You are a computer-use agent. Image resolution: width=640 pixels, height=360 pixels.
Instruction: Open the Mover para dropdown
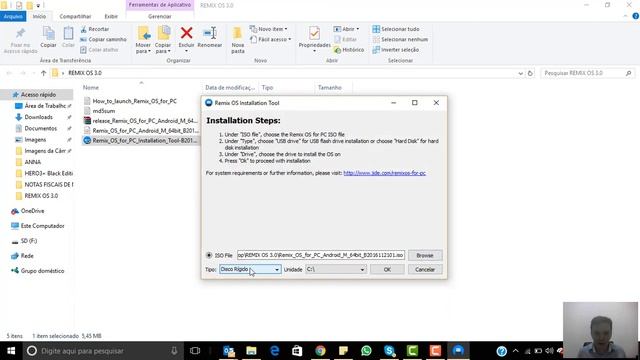pos(143,40)
